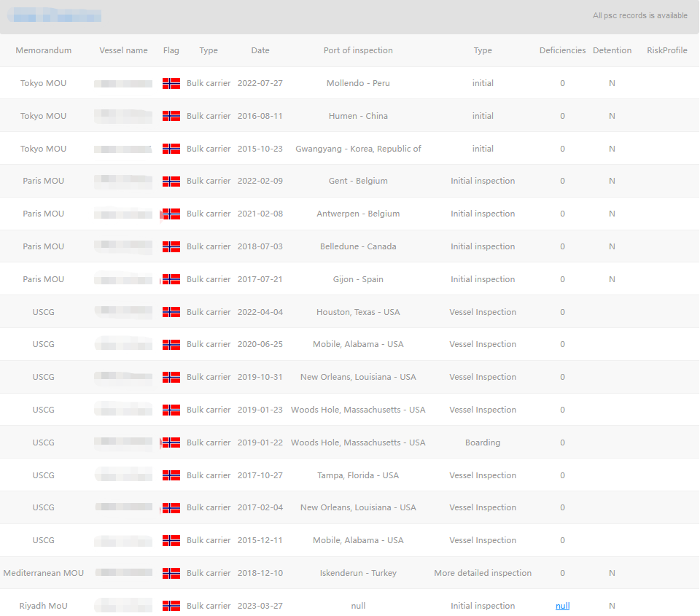The width and height of the screenshot is (700, 616).
Task: Click the flag icon in the Tampa, Florida row
Action: [x=171, y=475]
